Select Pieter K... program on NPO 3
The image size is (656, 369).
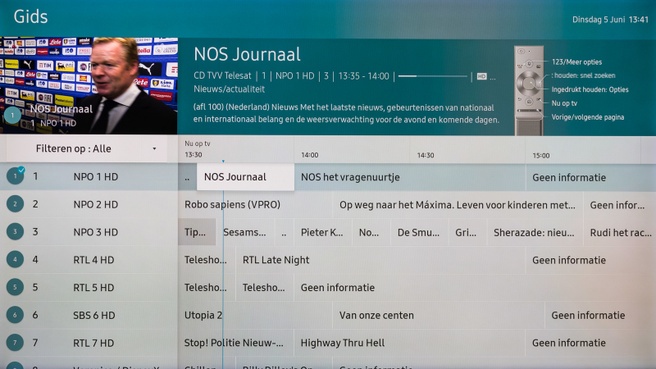(323, 233)
